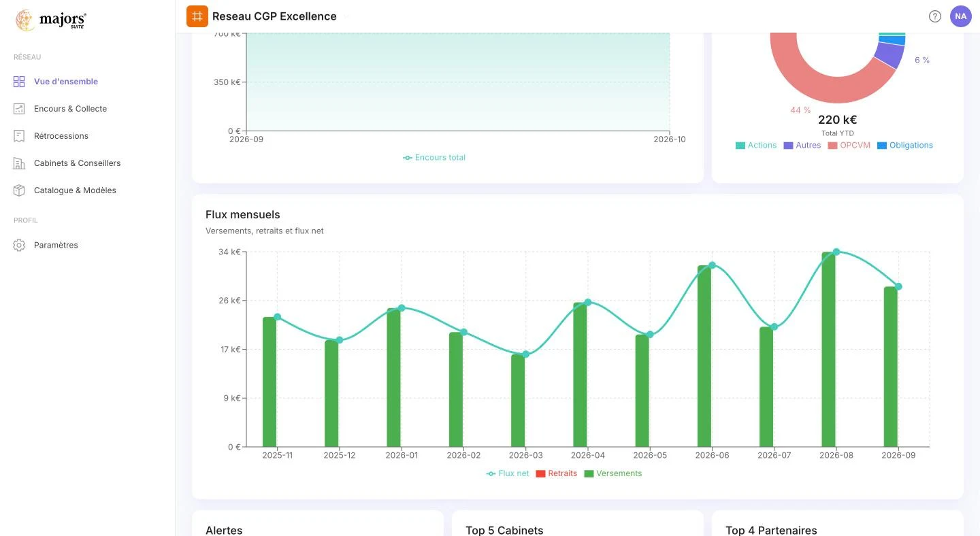This screenshot has height=536, width=980.
Task: Click the Catalogue & Modèles box icon
Action: tap(19, 190)
